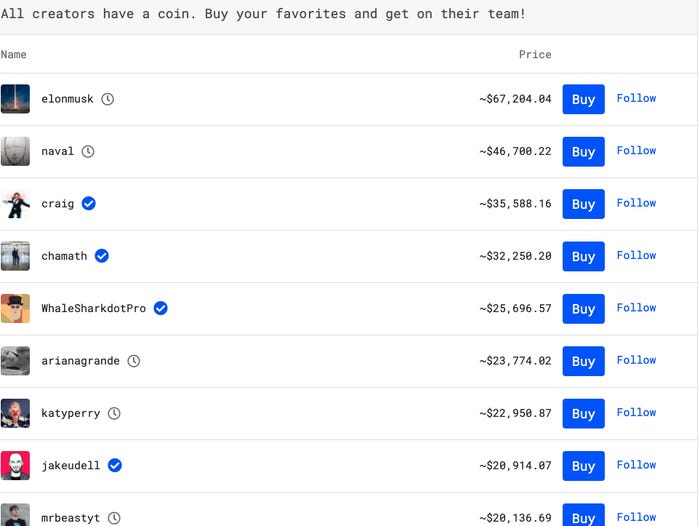Open naval's profile picture

coord(15,151)
